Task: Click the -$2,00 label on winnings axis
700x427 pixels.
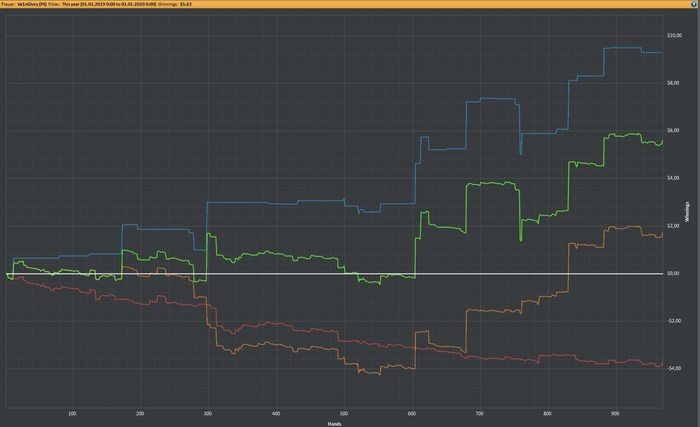Action: pos(674,321)
